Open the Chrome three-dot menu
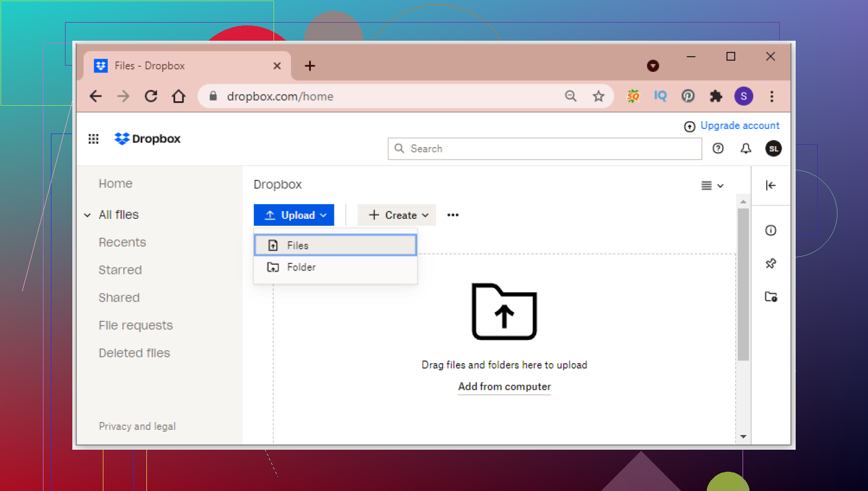 coord(771,96)
